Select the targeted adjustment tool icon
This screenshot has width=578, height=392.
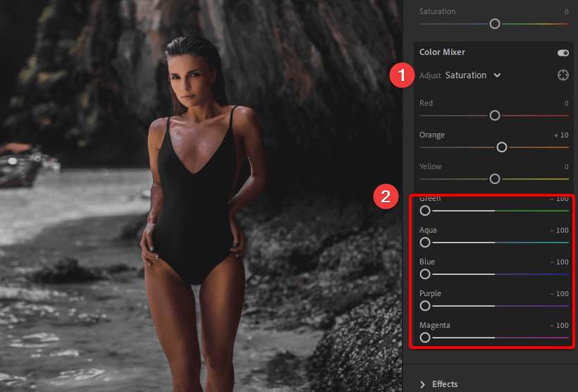pos(562,75)
